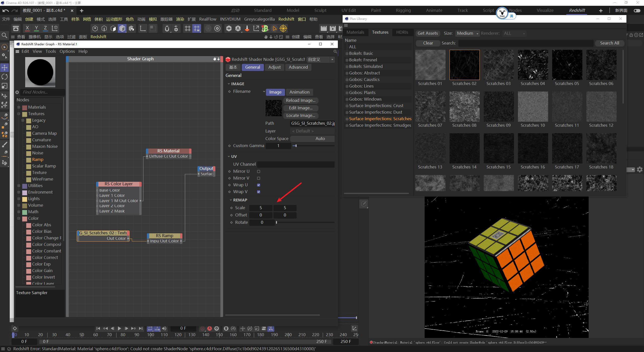This screenshot has width=644, height=352.
Task: Mute timeline audio via the speaker icon
Action: tap(165, 328)
